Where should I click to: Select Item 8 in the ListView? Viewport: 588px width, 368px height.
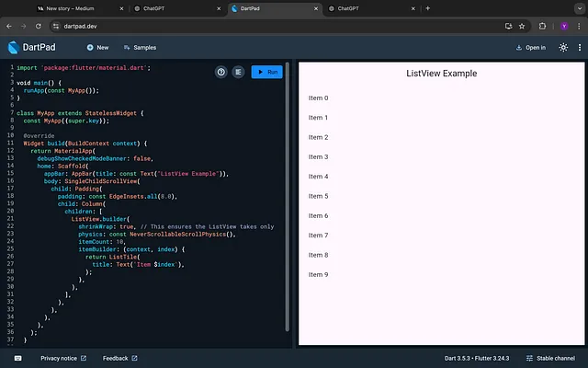pyautogui.click(x=441, y=255)
